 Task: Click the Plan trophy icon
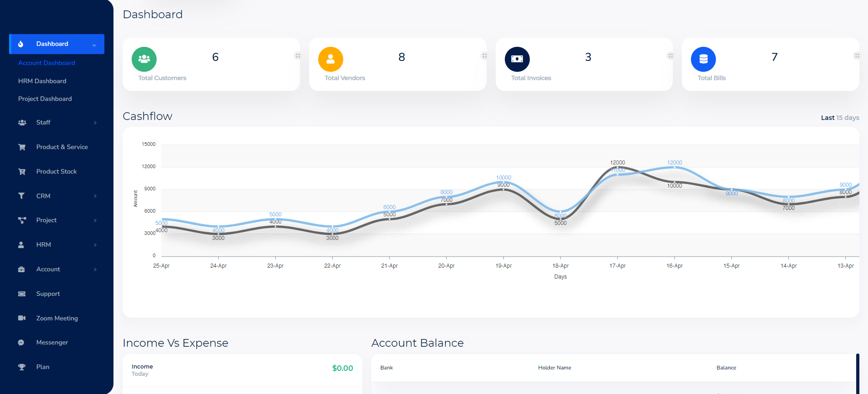click(22, 367)
